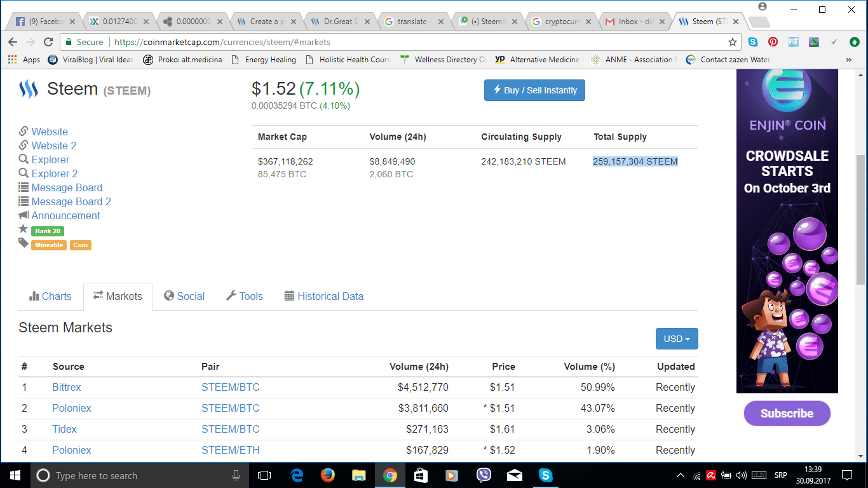Screen dimensions: 868x488
Task: Click the taskbar search box
Action: (x=139, y=475)
